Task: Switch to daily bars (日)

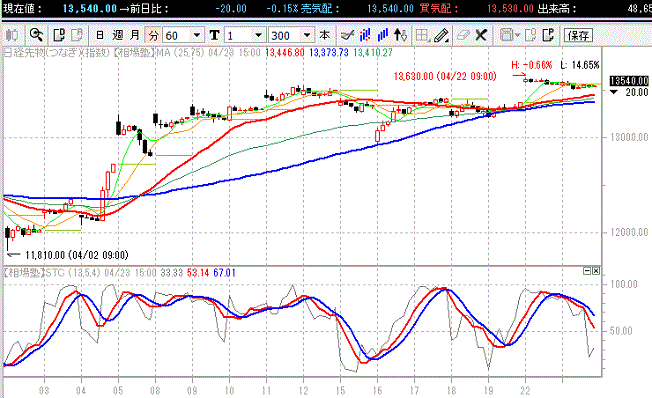Action: (100, 35)
